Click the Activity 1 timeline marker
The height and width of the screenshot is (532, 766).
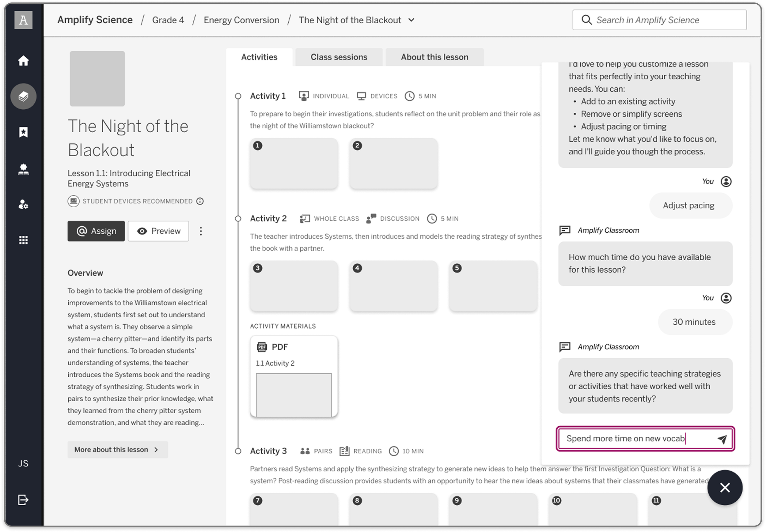tap(238, 96)
